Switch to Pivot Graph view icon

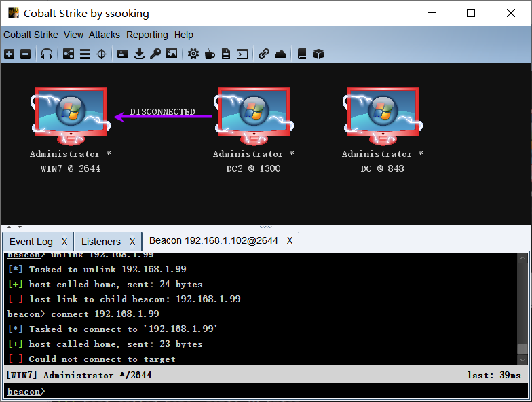(68, 54)
